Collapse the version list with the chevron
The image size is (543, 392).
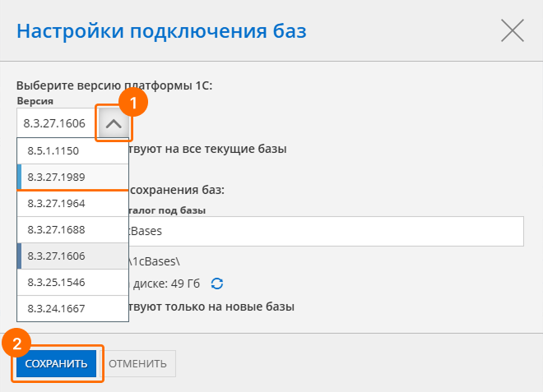click(114, 124)
